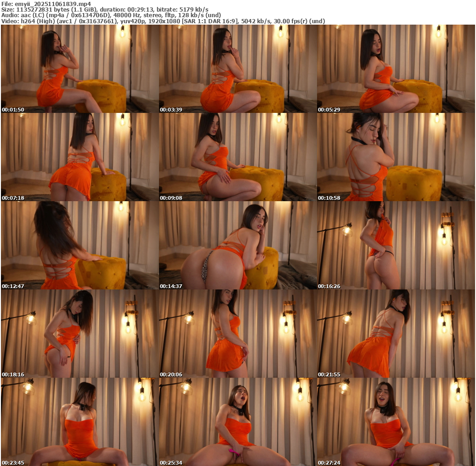476x466 pixels.
Task: Select the frame marked 00:03:39
Action: [x=238, y=69]
